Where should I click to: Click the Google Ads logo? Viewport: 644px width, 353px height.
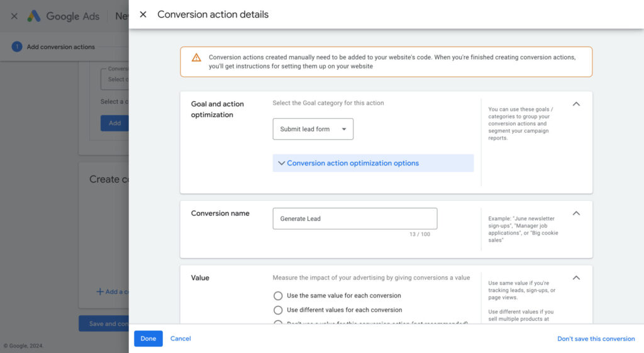coord(34,16)
